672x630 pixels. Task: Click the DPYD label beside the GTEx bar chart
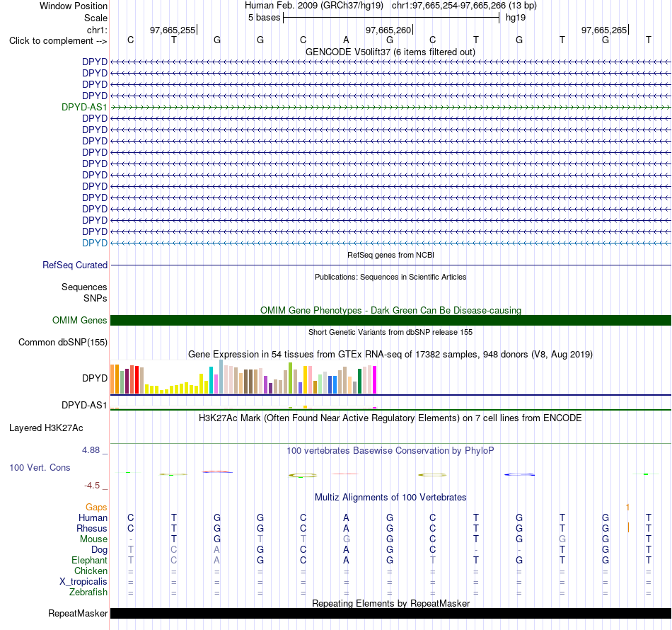point(95,378)
